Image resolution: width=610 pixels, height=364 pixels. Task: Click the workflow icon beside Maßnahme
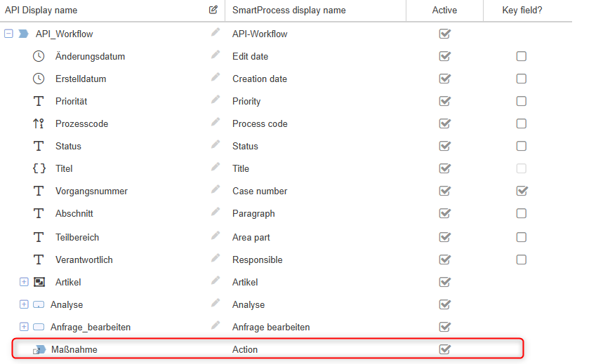pos(39,349)
